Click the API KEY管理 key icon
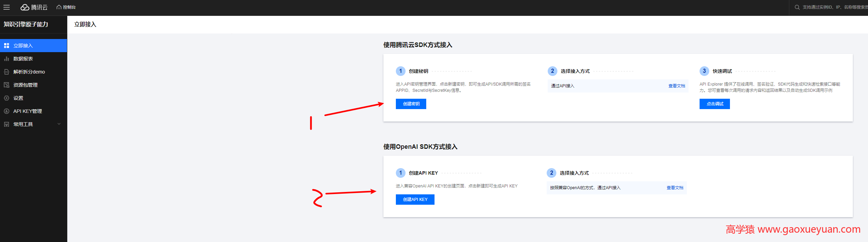This screenshot has width=868, height=242. point(7,111)
